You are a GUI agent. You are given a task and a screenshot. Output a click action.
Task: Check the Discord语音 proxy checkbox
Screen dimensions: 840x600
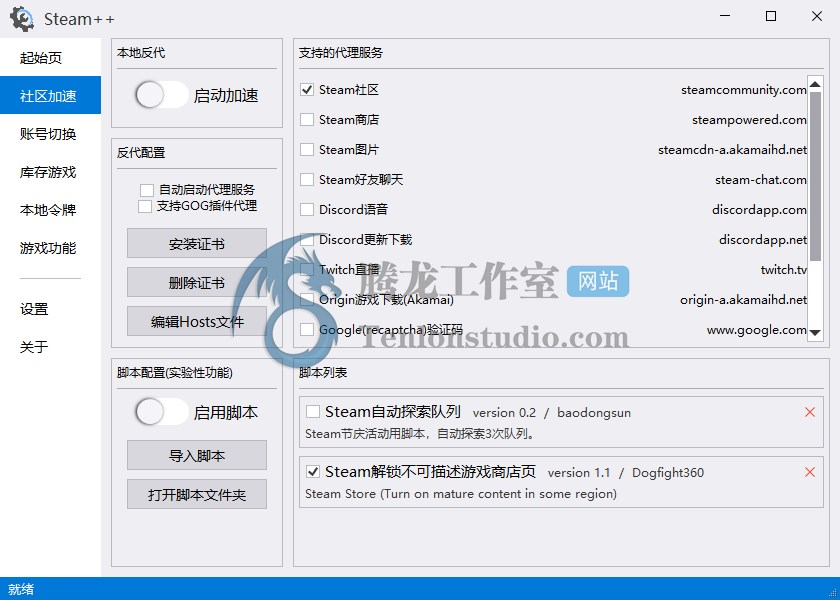click(307, 209)
